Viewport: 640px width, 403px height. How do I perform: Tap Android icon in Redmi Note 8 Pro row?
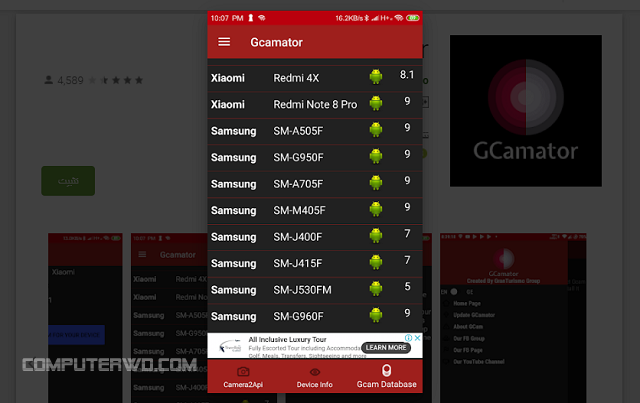(376, 103)
